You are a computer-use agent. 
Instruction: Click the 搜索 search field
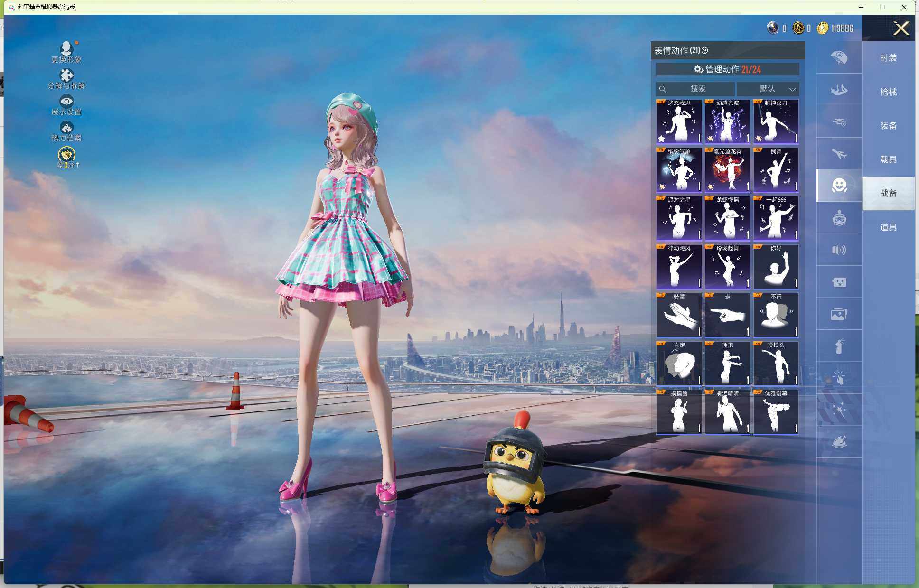pos(697,89)
